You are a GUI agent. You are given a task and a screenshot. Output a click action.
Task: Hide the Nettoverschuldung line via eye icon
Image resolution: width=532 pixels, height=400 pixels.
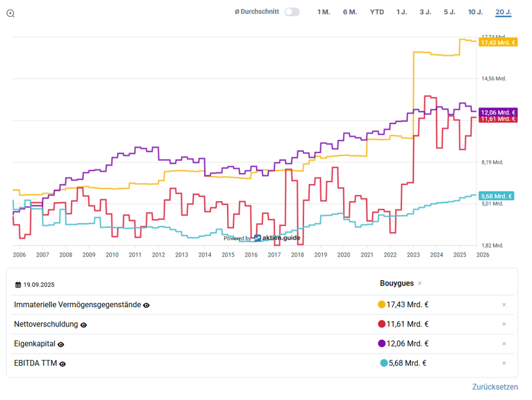84,325
